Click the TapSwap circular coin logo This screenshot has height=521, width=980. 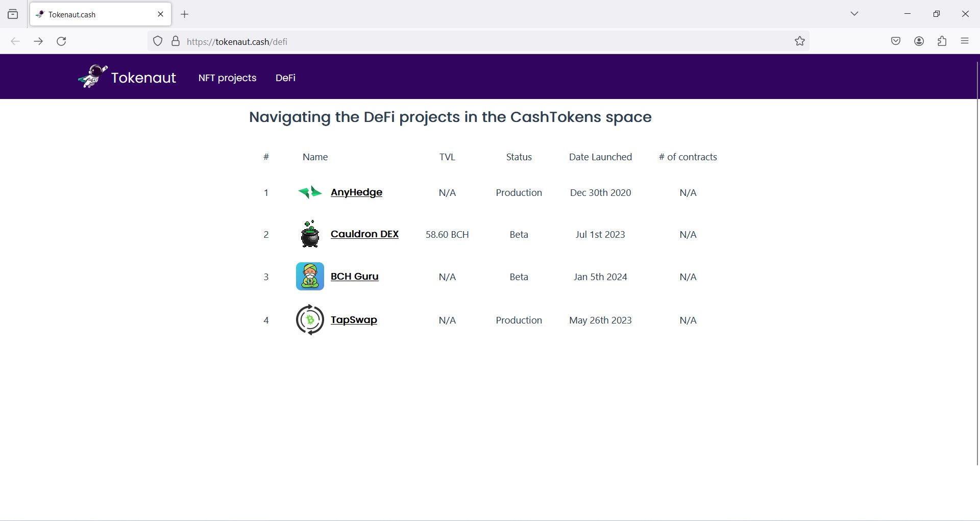(310, 320)
